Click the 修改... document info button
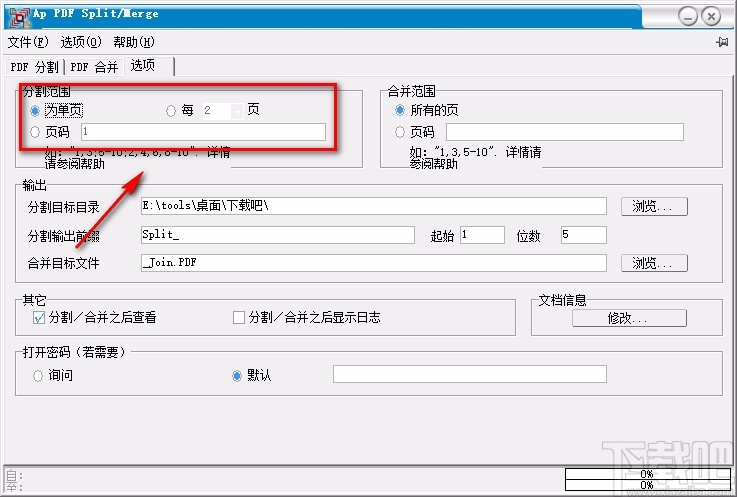Viewport: 737px width, 497px height. (629, 318)
